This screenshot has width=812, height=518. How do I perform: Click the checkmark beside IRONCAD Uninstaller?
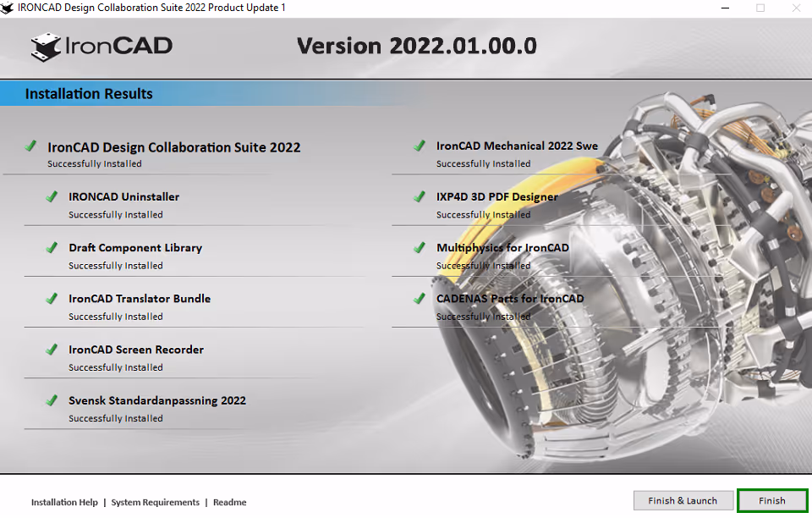pos(52,196)
